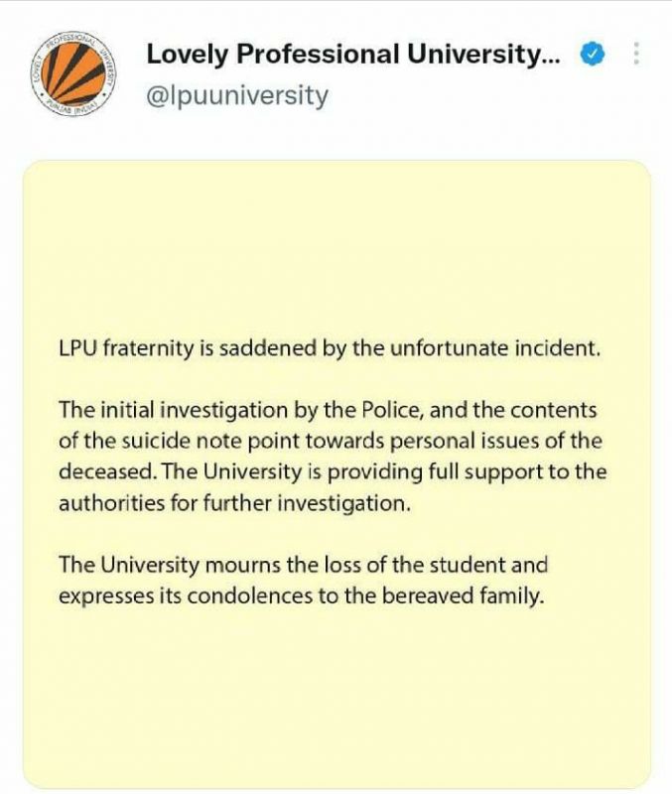Viewport: 672px width, 794px height.
Task: Click the line starting 'deceased. The University'
Action: 333,471
